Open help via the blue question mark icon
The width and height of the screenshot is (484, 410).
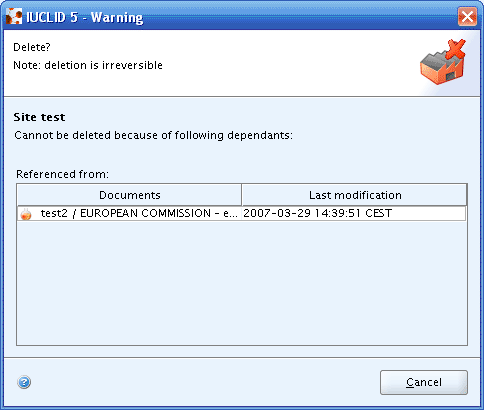pos(24,382)
